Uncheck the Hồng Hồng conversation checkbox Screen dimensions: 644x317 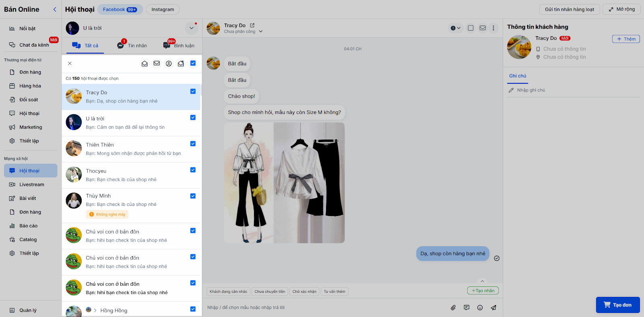coord(193,309)
